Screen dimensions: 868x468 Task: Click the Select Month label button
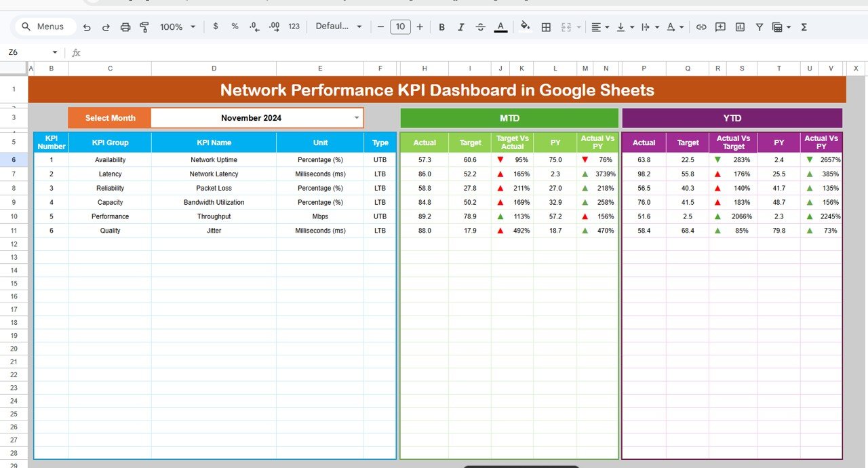109,117
